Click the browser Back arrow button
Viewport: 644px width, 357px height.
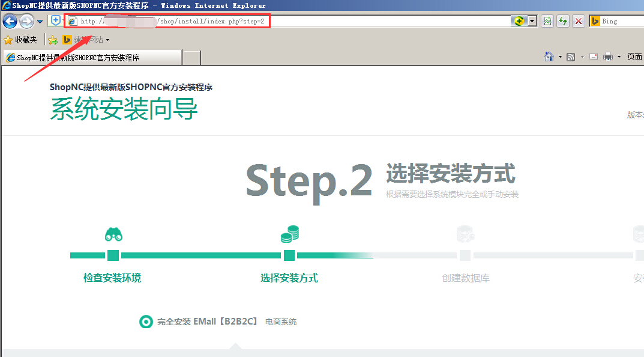click(x=10, y=22)
